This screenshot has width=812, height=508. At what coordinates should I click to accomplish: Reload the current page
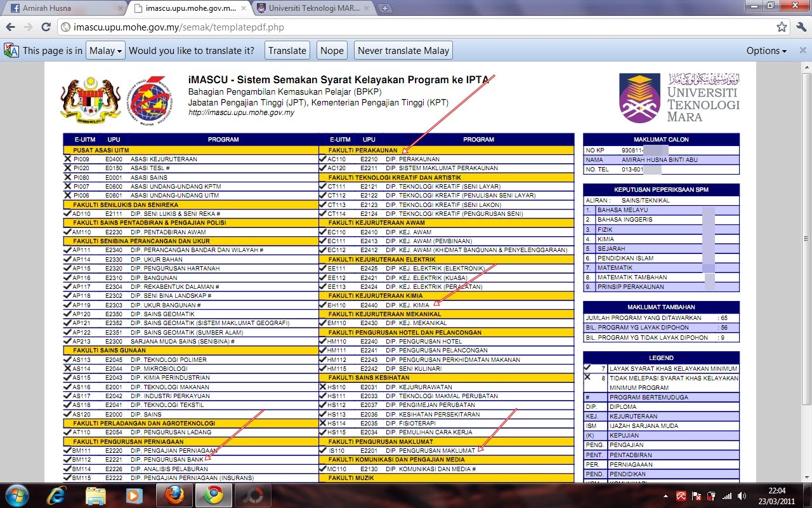(46, 27)
